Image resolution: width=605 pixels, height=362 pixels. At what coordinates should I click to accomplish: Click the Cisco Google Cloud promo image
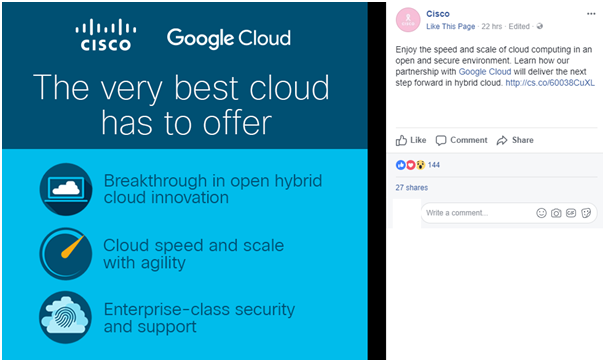[x=184, y=181]
